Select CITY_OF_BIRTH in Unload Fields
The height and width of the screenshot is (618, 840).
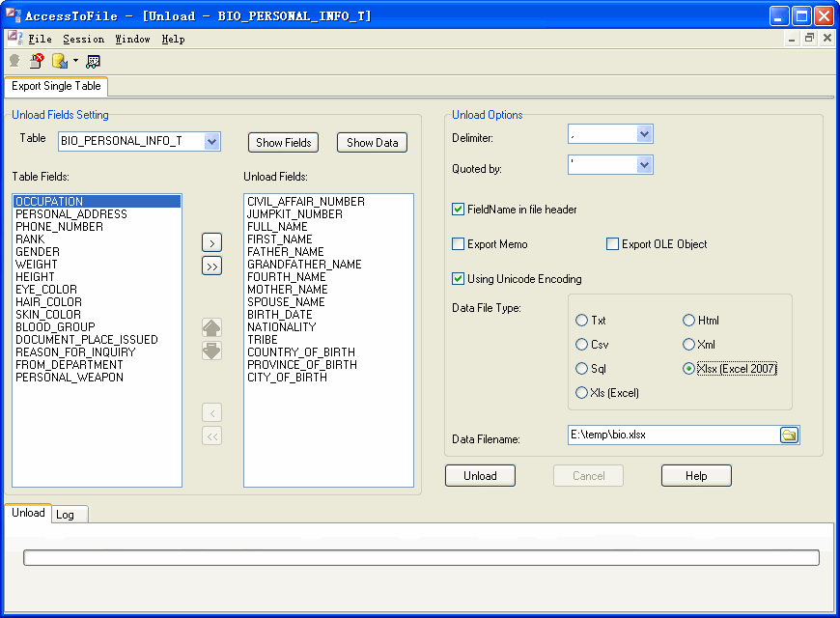[x=328, y=378]
